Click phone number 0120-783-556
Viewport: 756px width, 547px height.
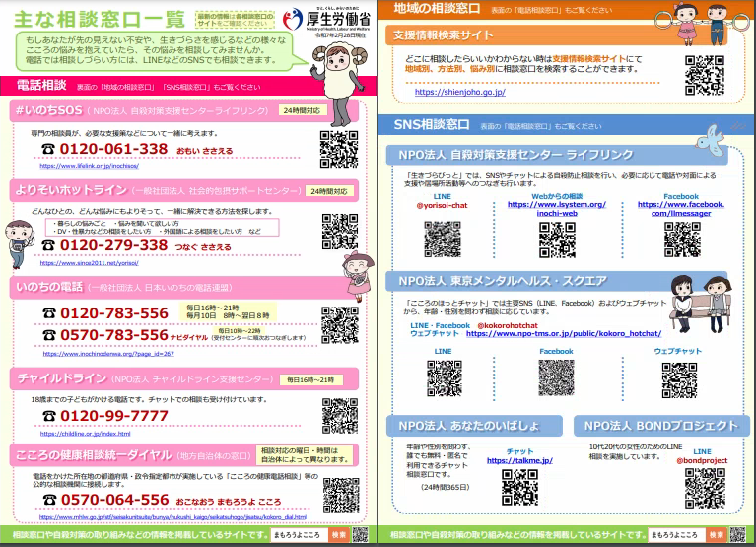point(114,313)
